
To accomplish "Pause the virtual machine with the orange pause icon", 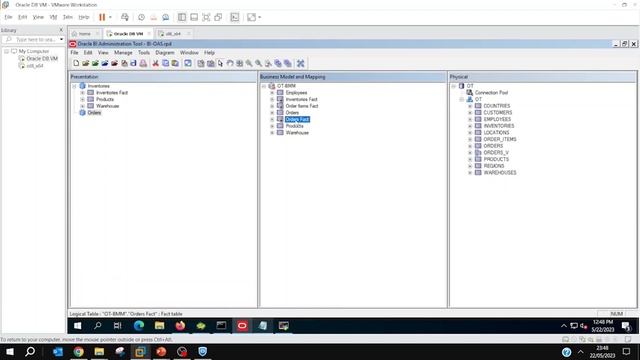I will (102, 17).
